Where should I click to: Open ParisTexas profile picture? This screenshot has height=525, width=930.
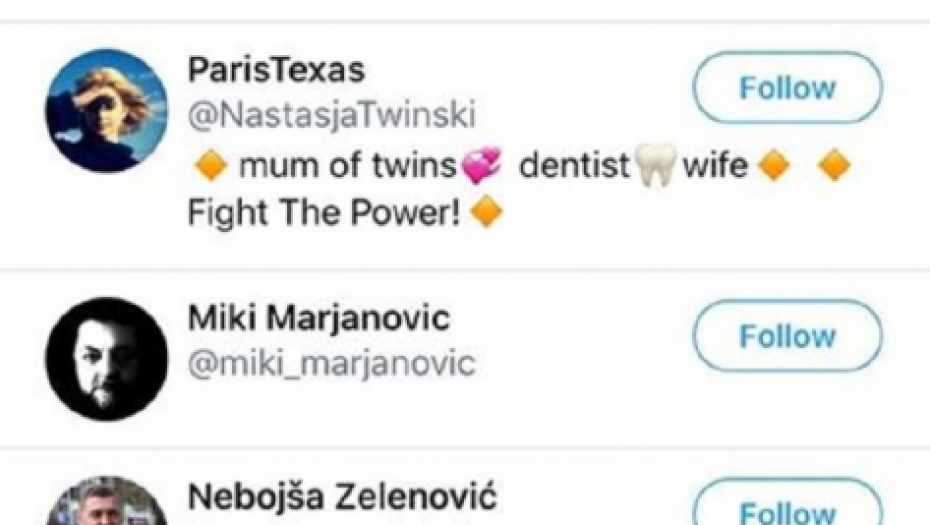tap(106, 111)
